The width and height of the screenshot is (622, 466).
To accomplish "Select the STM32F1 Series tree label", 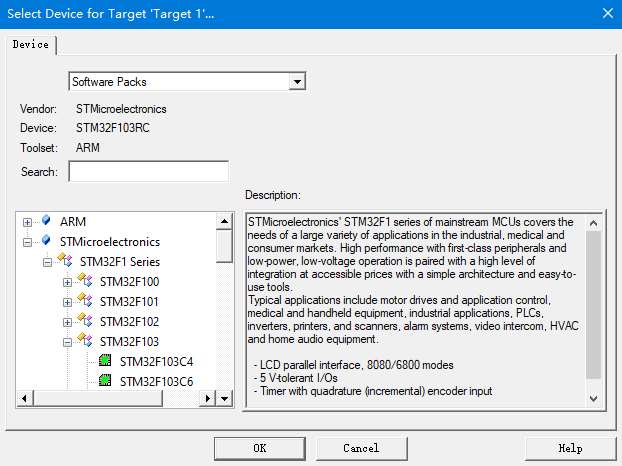I will click(x=120, y=262).
